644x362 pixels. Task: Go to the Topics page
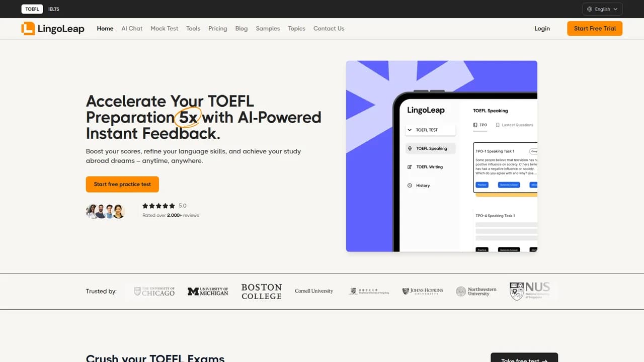pos(297,29)
